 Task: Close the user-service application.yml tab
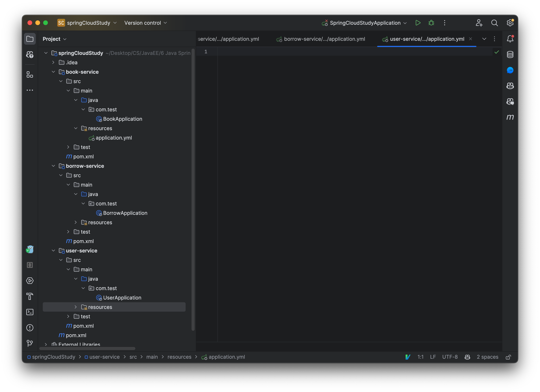pyautogui.click(x=471, y=39)
